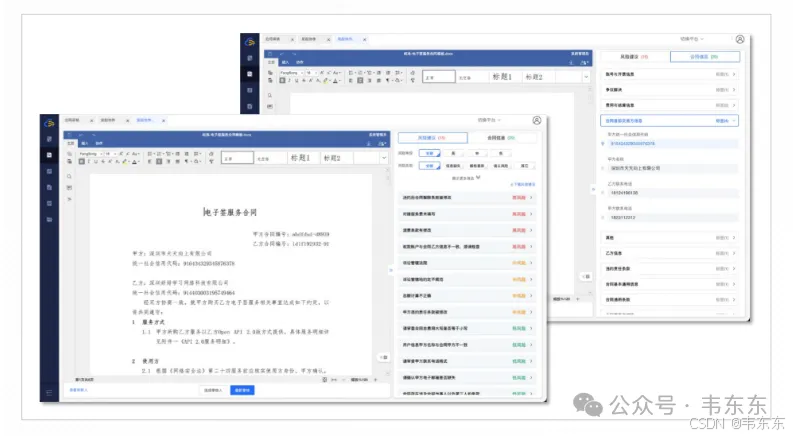This screenshot has width=793, height=437.
Task: Apply strikethrough in front window toolbar
Action: tap(103, 162)
